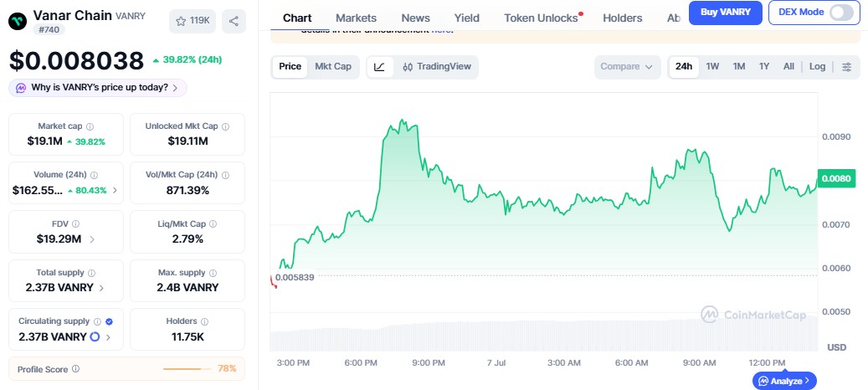Open the News tab
The image size is (868, 390).
[x=416, y=18]
